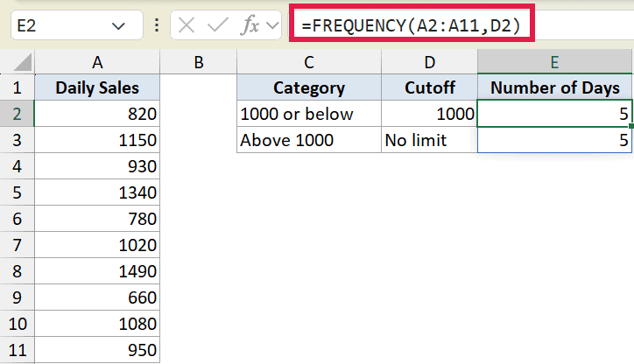634x364 pixels.
Task: Select column B header
Action: [x=199, y=62]
